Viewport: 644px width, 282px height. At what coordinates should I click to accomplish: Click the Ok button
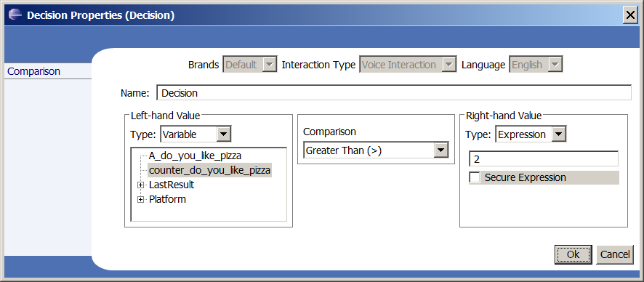(573, 254)
